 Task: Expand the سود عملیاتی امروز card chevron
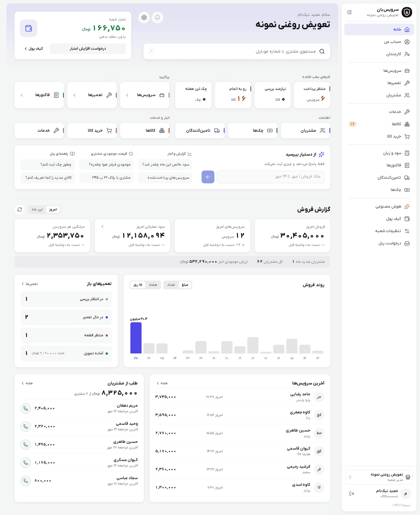coord(102,227)
